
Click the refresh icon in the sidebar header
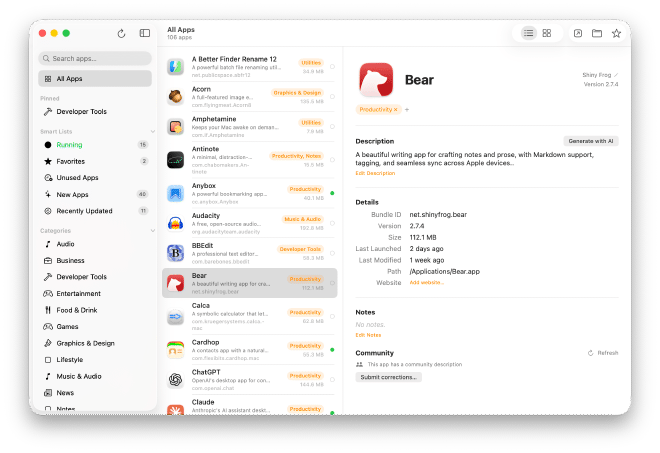coord(121,33)
